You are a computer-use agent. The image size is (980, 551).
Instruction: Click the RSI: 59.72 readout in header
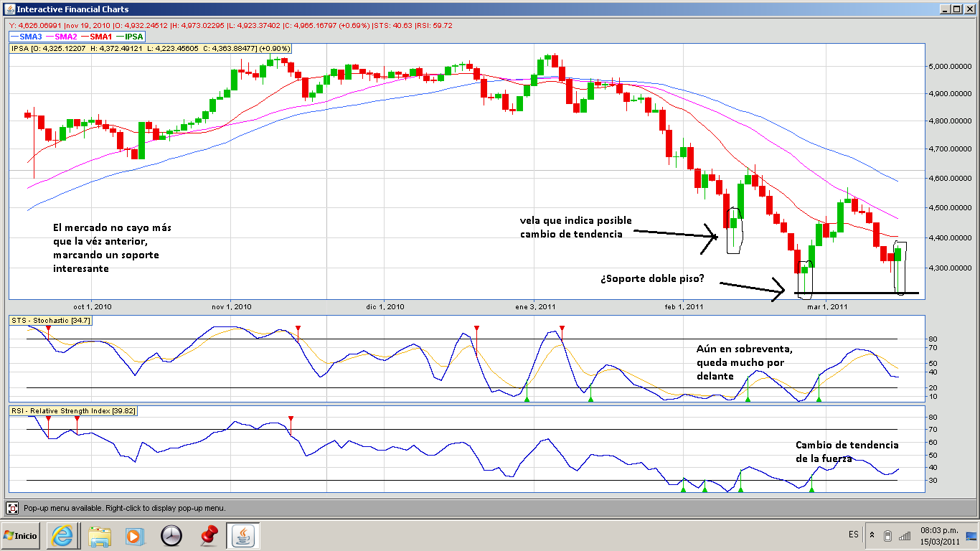(x=434, y=26)
